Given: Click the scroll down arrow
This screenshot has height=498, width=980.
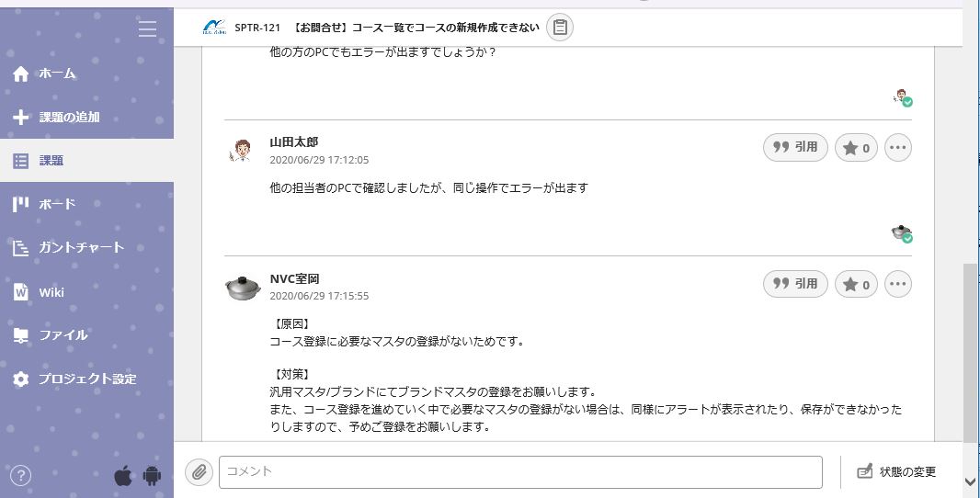Looking at the screenshot, I should click(x=971, y=481).
